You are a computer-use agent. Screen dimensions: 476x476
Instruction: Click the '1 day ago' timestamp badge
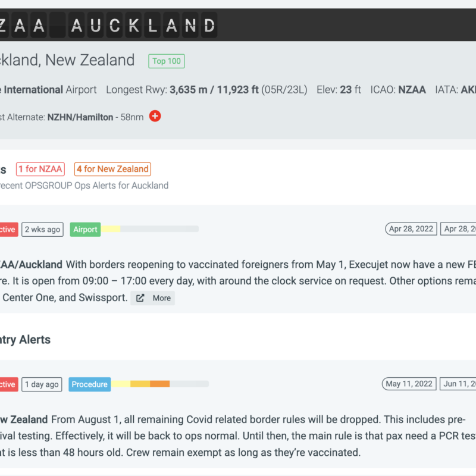[x=42, y=384]
